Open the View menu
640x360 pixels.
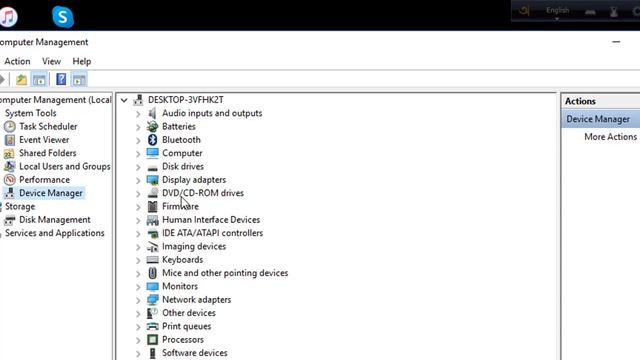tap(51, 61)
